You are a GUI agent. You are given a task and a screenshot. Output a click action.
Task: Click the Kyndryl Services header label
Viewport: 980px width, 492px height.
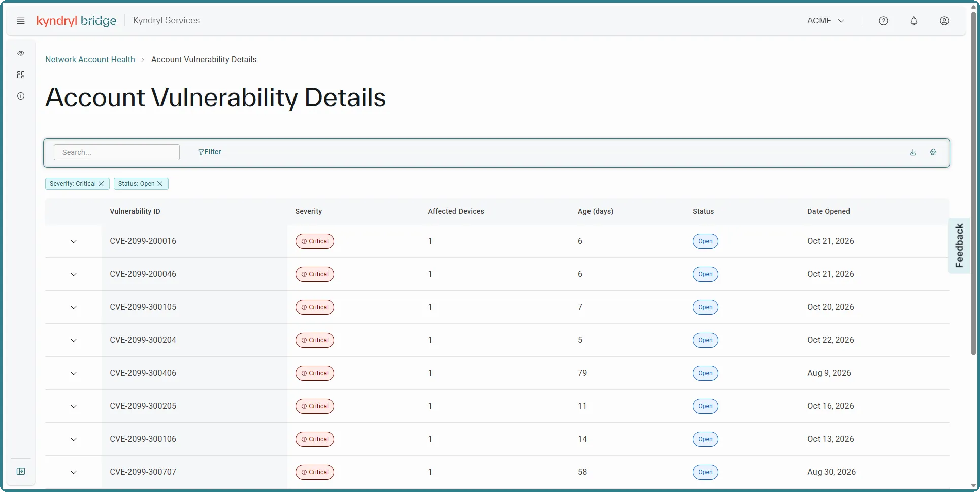click(x=166, y=20)
